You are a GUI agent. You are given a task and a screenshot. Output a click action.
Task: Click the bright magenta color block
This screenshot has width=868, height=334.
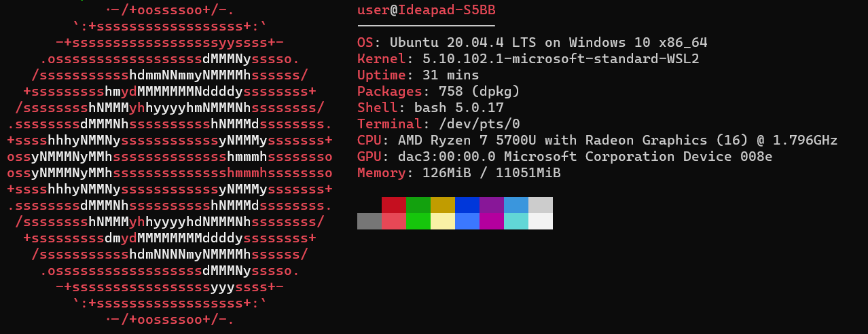pyautogui.click(x=492, y=221)
